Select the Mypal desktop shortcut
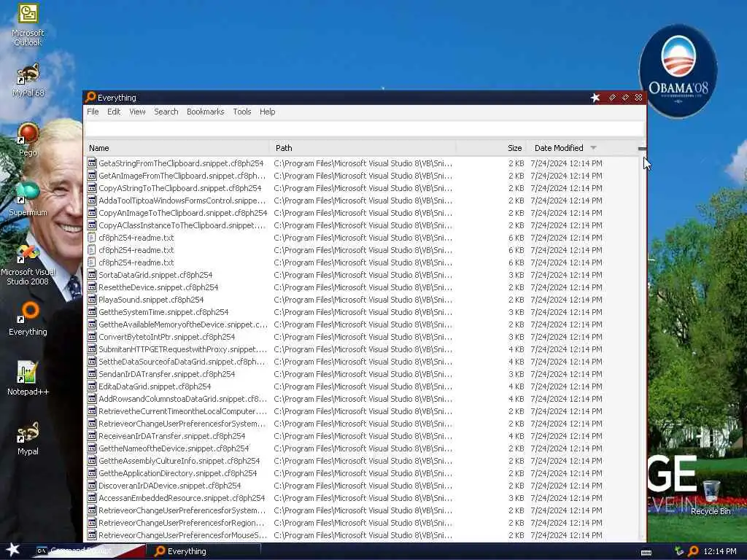 tap(28, 438)
